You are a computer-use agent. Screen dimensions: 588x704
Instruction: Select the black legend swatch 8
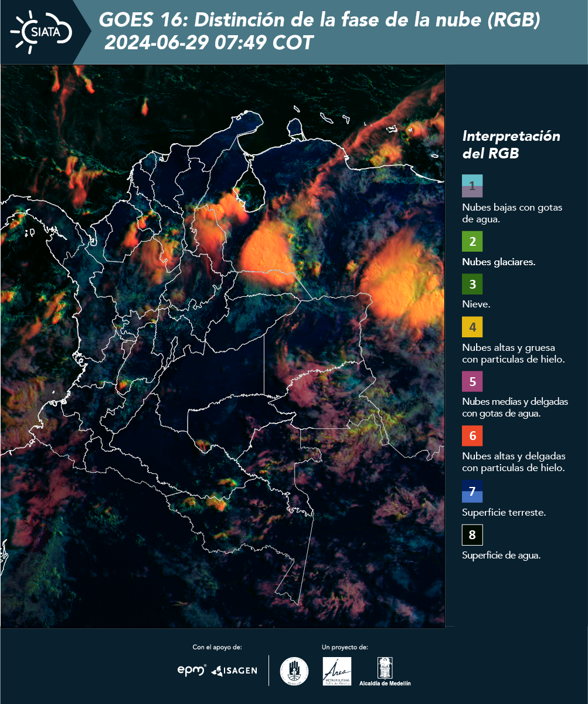(x=472, y=534)
